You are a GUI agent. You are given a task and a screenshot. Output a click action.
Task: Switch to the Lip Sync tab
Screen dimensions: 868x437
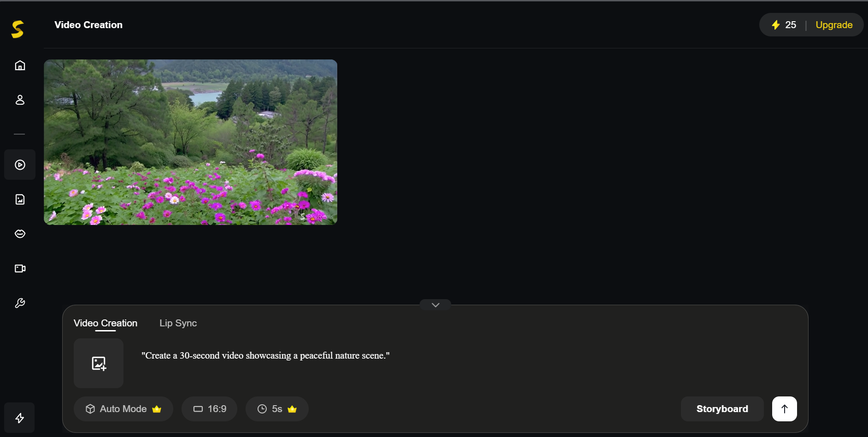click(x=178, y=323)
